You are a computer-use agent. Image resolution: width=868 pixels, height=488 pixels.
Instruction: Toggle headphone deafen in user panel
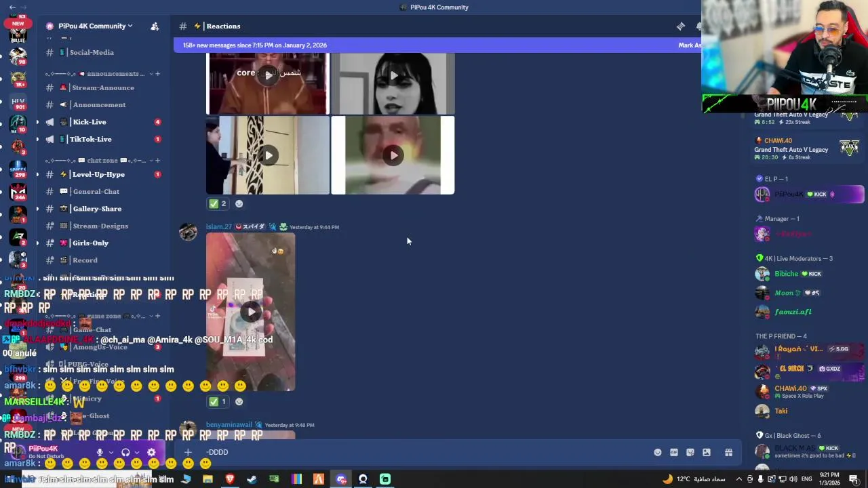pyautogui.click(x=125, y=452)
